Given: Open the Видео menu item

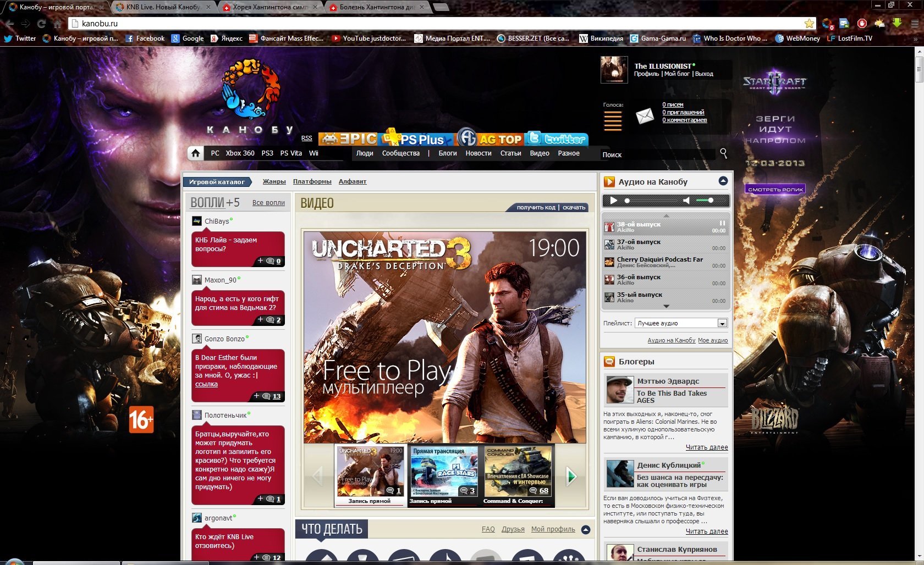Looking at the screenshot, I should click(540, 153).
